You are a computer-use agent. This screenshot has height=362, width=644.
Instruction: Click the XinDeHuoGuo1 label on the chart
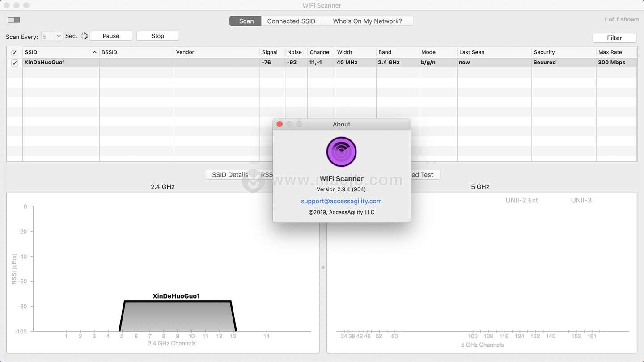(x=176, y=296)
